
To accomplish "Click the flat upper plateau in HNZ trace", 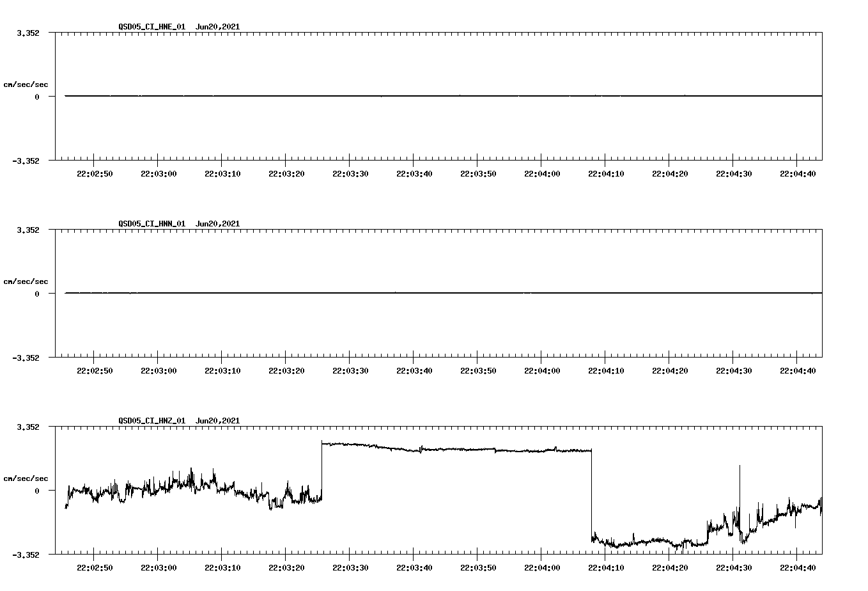I will tap(456, 448).
